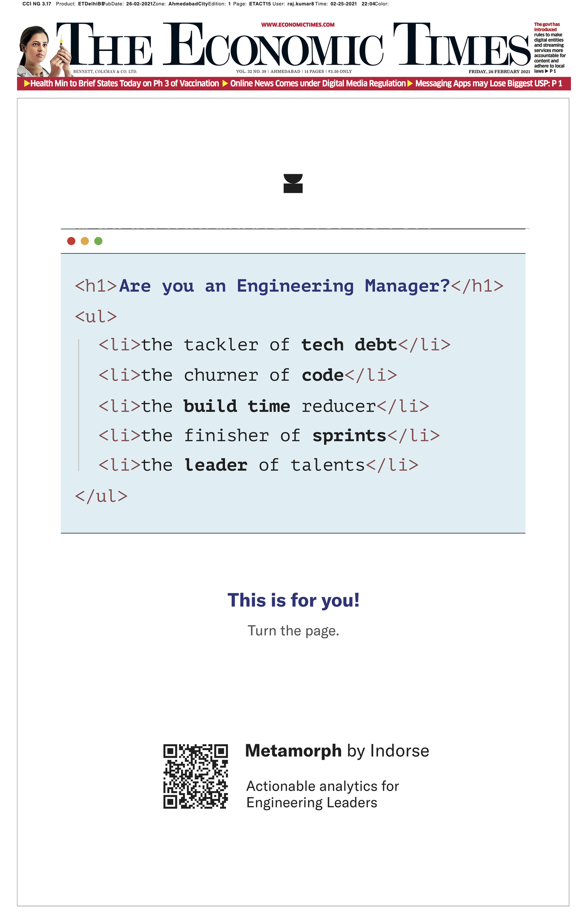Image resolution: width=588 pixels, height=923 pixels.
Task: Open the www.economictimes.com link
Action: 298,25
